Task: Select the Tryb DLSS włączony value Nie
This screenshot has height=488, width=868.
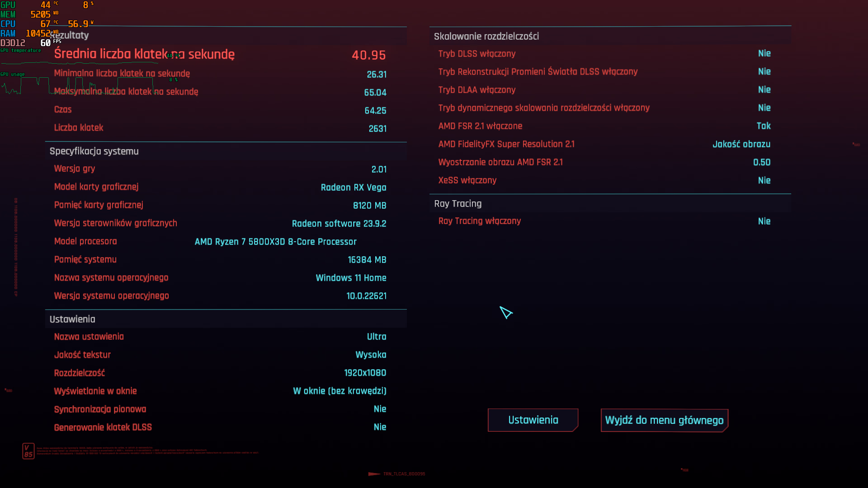Action: pyautogui.click(x=764, y=53)
